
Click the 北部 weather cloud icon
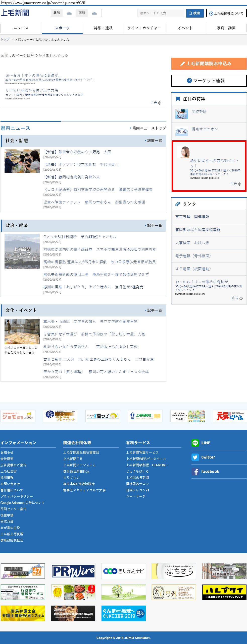[69, 13]
